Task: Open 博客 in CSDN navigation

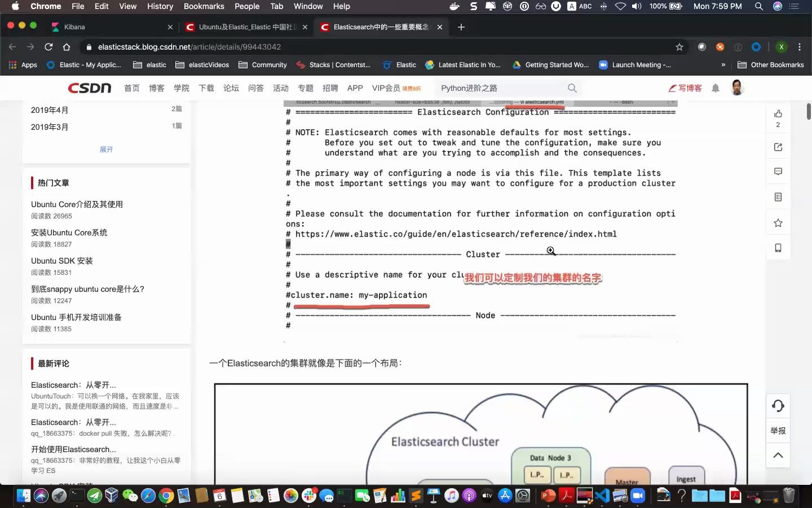Action: 157,88
